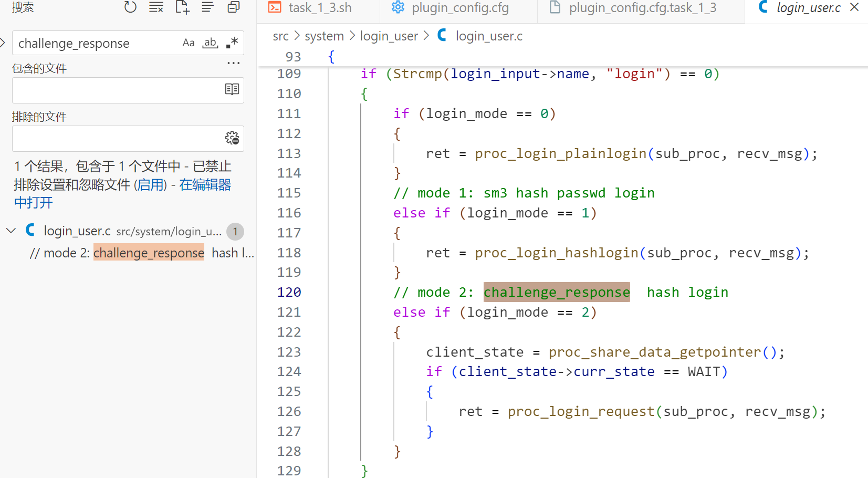The width and height of the screenshot is (868, 478).
Task: Click sticky scroll line 93 brace
Action: (x=331, y=57)
